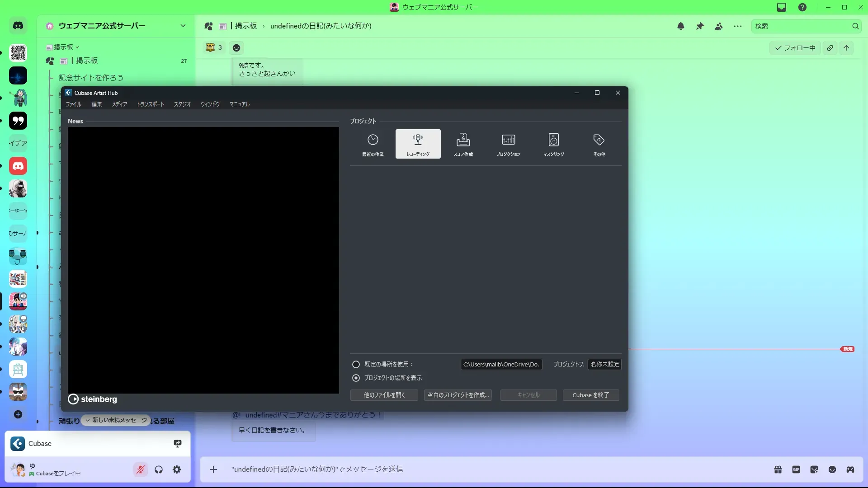Expand the ウェブマニア公式サーバー server dropdown
Image resolution: width=868 pixels, height=488 pixels.
183,26
